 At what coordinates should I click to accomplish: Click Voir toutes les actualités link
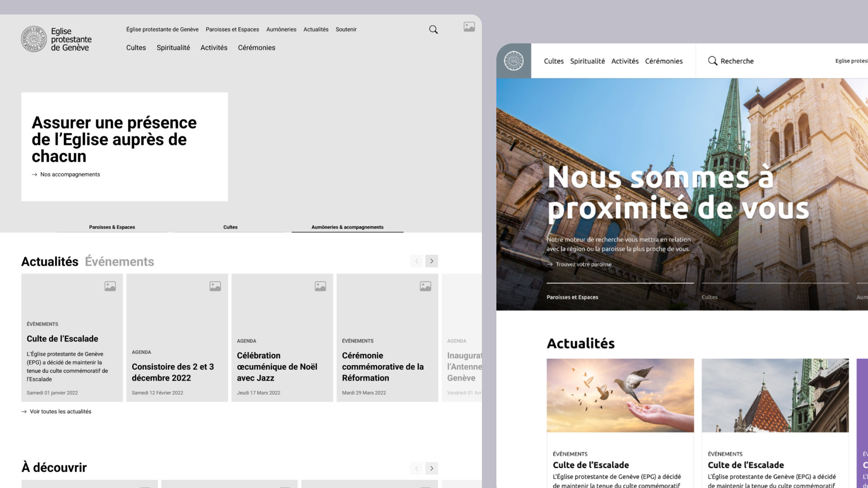(x=60, y=412)
